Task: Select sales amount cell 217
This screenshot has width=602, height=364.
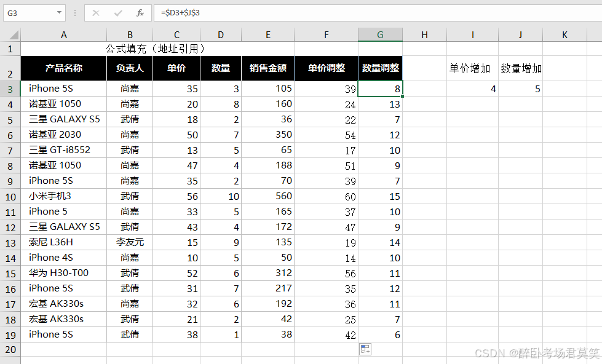Action: (268, 288)
